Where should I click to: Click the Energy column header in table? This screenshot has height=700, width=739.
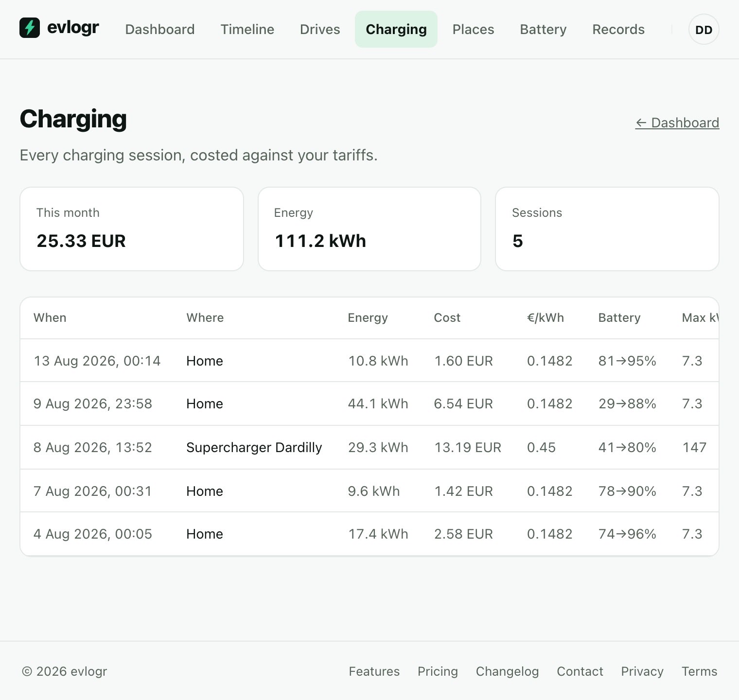368,318
